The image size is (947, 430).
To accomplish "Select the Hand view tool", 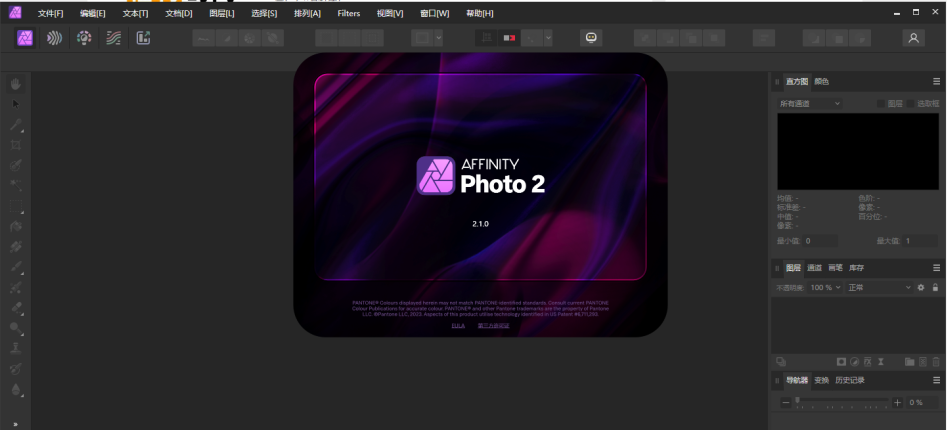I will tap(16, 84).
